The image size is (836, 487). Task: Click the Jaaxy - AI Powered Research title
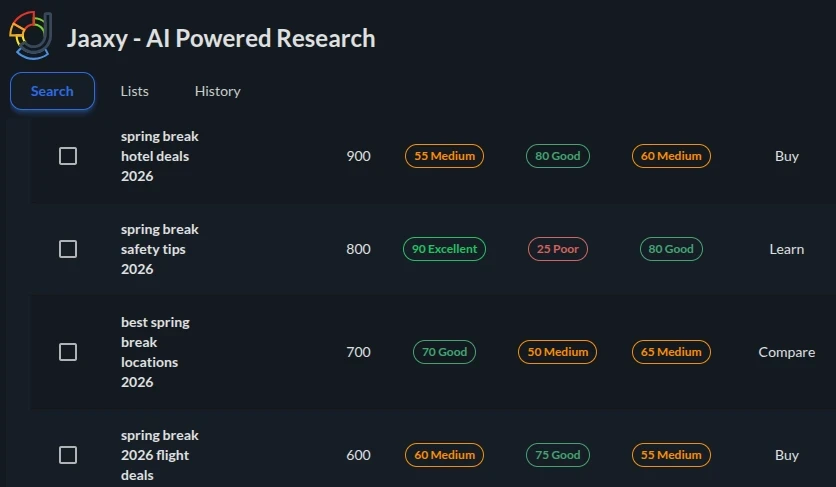pyautogui.click(x=221, y=39)
